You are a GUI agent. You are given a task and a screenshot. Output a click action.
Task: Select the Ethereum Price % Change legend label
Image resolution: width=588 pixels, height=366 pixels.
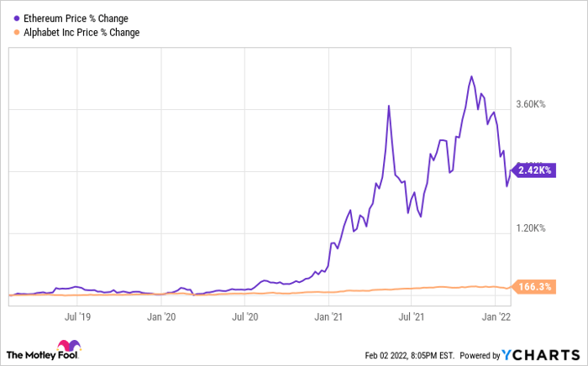(76, 18)
